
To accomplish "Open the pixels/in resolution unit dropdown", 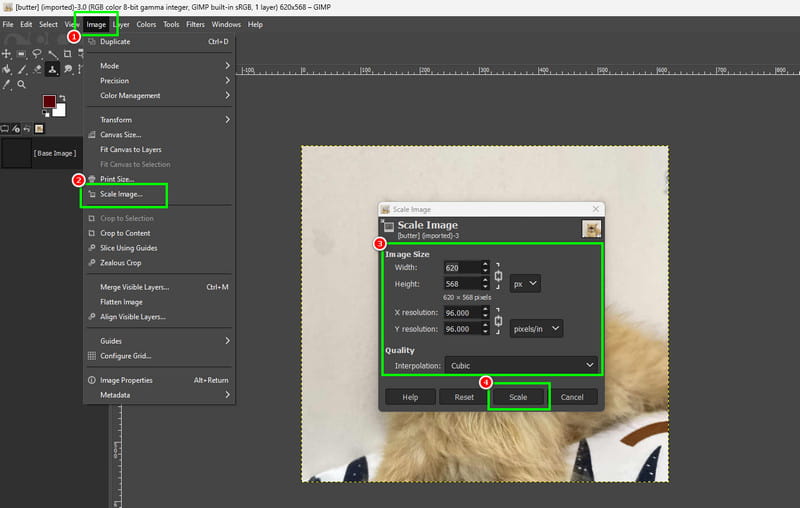I will (536, 329).
